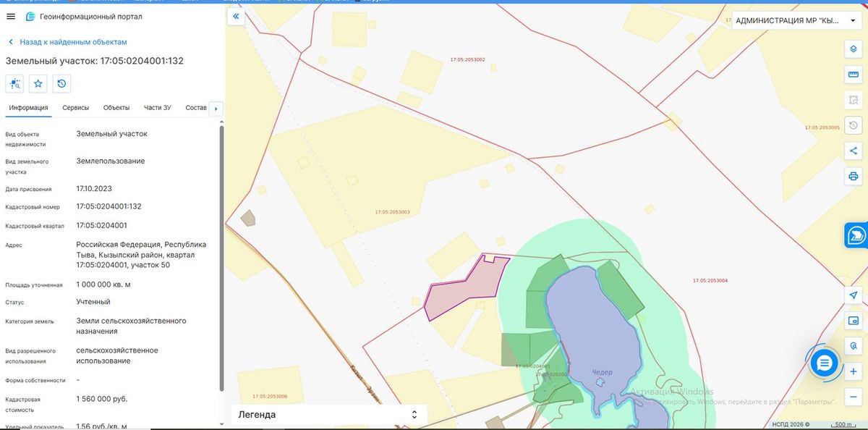
Task: Click the blue side widget map icon
Action: coord(857,235)
